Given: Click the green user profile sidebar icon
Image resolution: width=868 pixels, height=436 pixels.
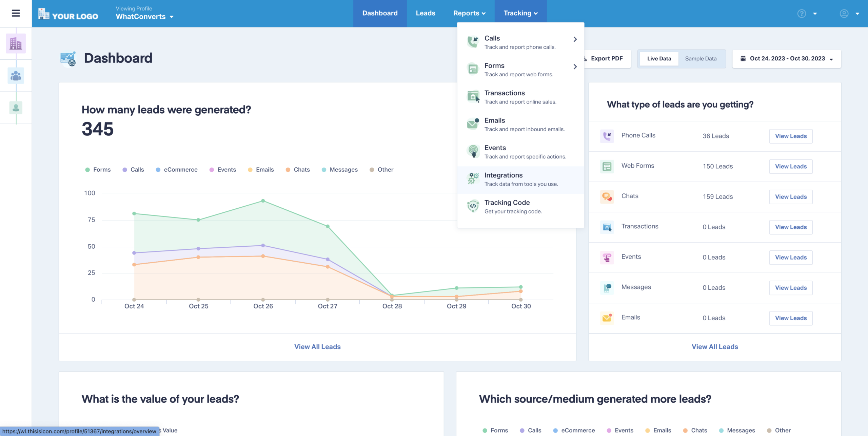Looking at the screenshot, I should [16, 108].
